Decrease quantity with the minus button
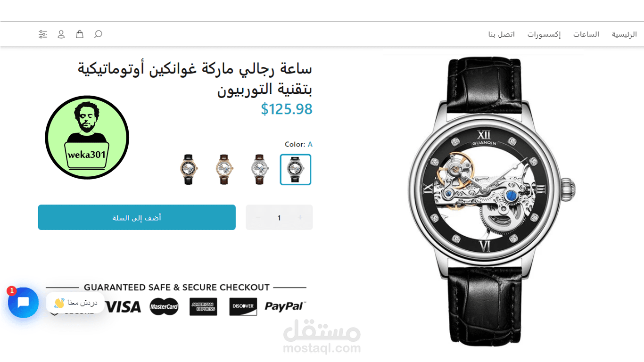The image size is (644, 362). click(258, 217)
